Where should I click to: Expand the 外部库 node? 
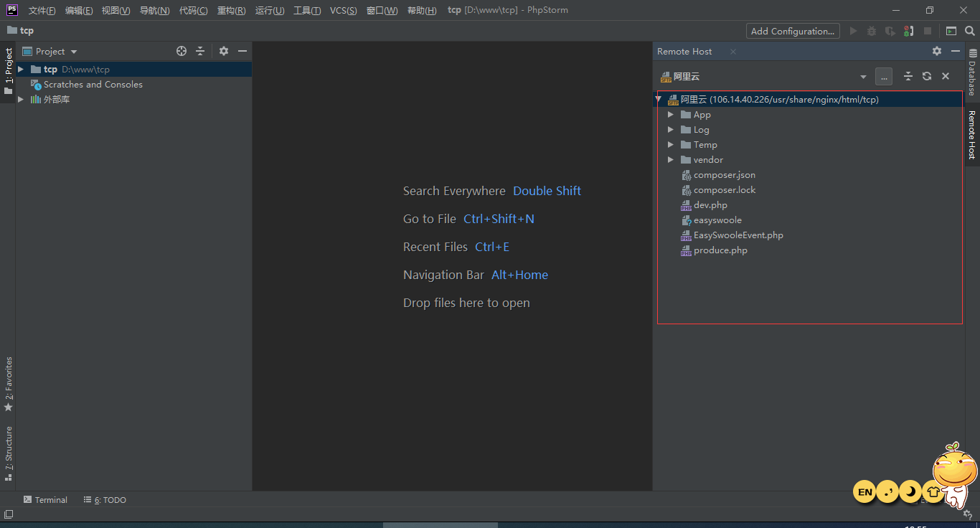pos(21,99)
